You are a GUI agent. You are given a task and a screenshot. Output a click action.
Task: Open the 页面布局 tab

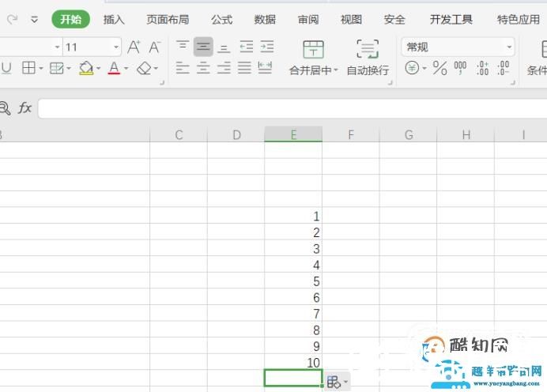click(x=168, y=20)
